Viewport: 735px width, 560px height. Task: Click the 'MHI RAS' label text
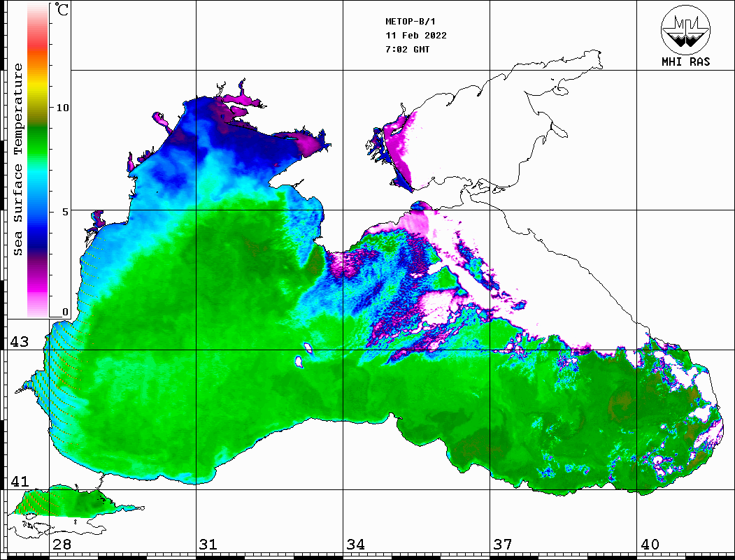point(685,62)
